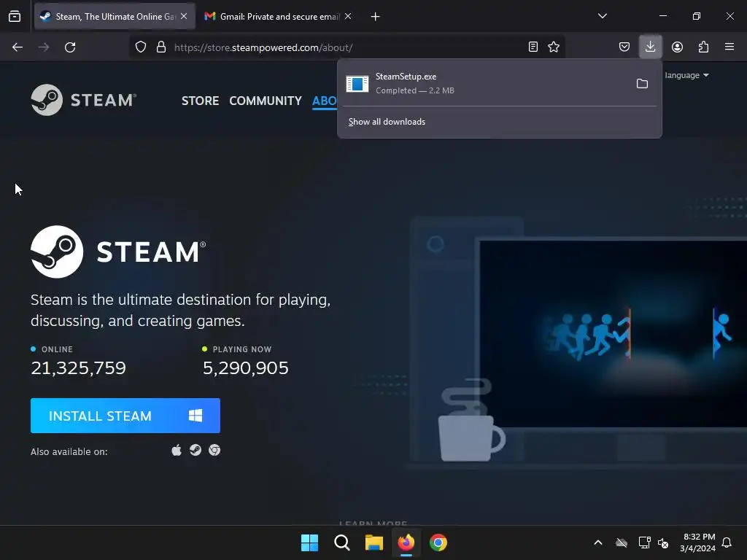Launch Google Chrome from taskbar
Image resolution: width=747 pixels, height=560 pixels.
point(438,542)
